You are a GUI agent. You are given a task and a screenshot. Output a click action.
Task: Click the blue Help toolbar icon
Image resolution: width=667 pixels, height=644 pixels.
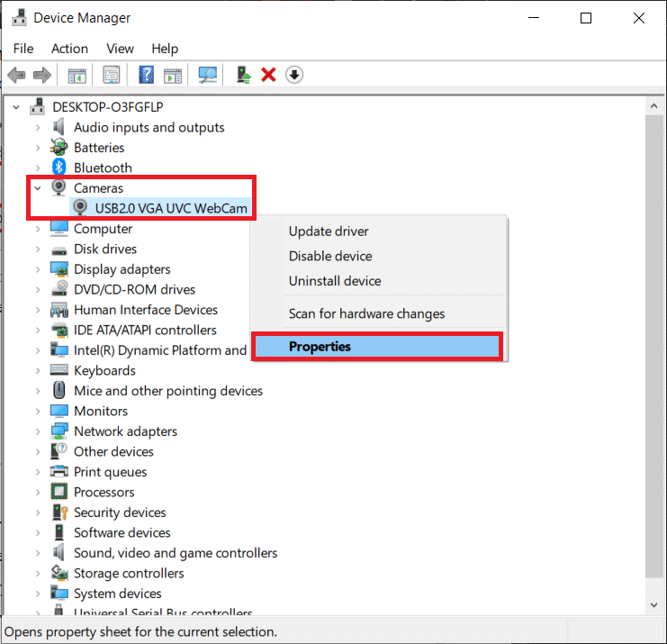point(146,75)
